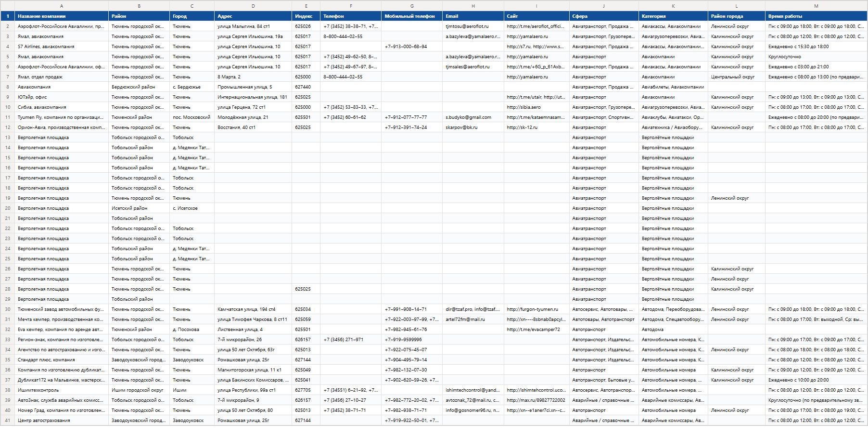The width and height of the screenshot is (868, 434).
Task: Select row 30 by its row number
Action: [x=8, y=309]
